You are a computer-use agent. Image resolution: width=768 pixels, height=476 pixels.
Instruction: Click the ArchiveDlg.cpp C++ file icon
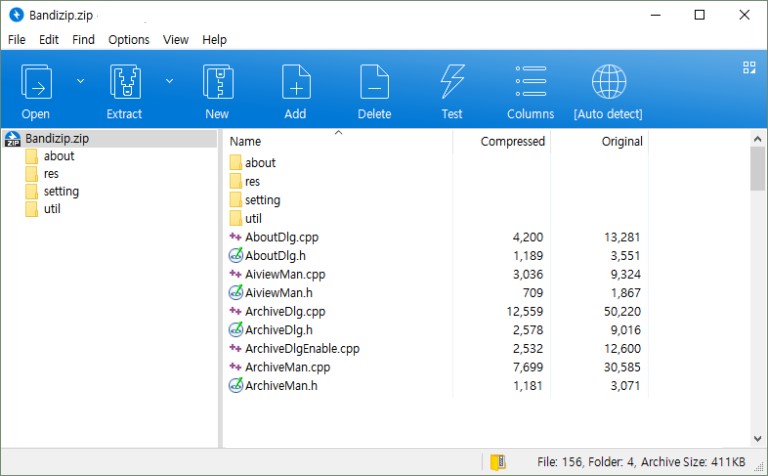[x=236, y=311]
